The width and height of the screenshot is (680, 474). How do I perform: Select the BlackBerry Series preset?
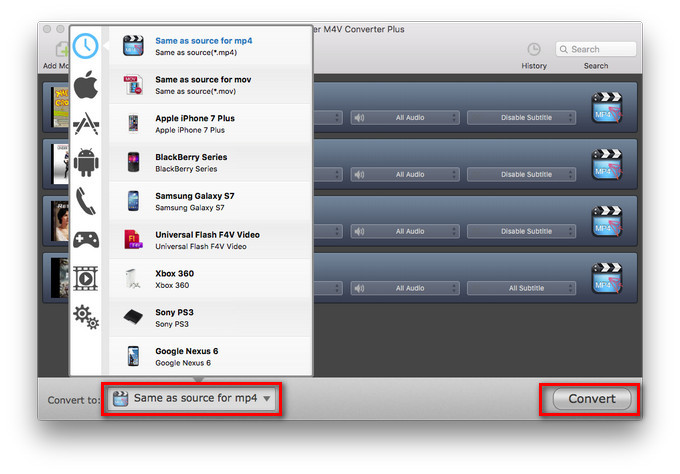click(x=211, y=162)
